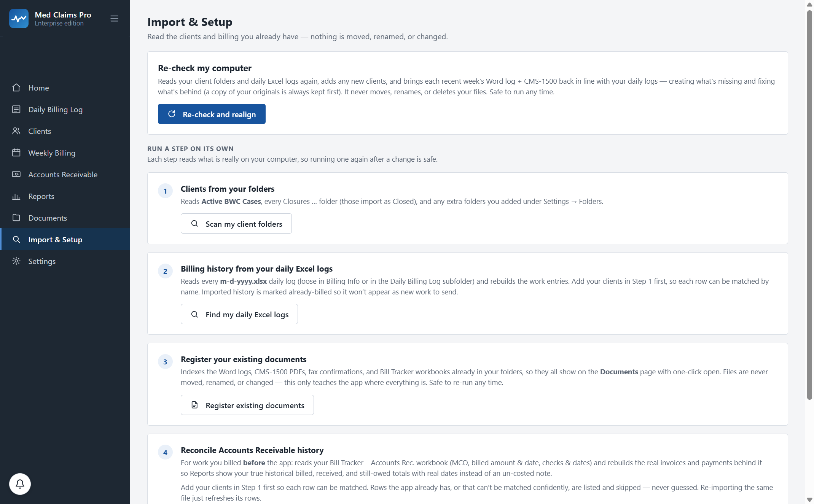Click the Re-check and realign button

212,114
